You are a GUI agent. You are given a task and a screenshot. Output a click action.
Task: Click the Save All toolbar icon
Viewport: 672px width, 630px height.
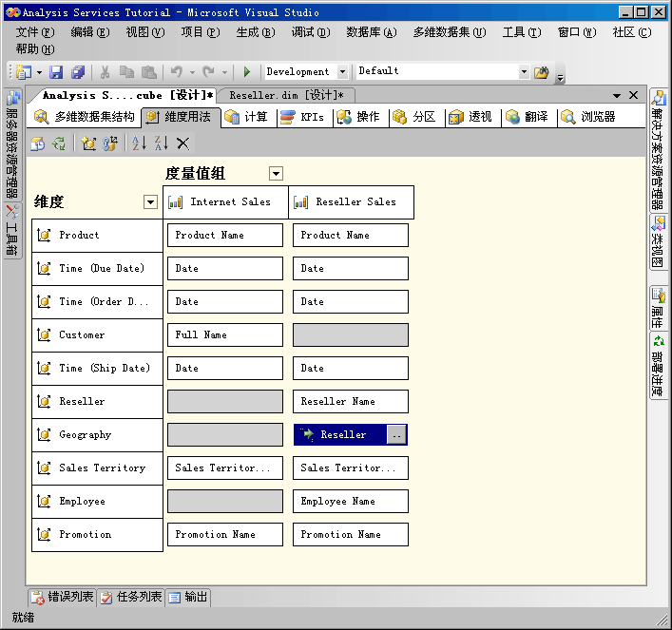tap(78, 72)
